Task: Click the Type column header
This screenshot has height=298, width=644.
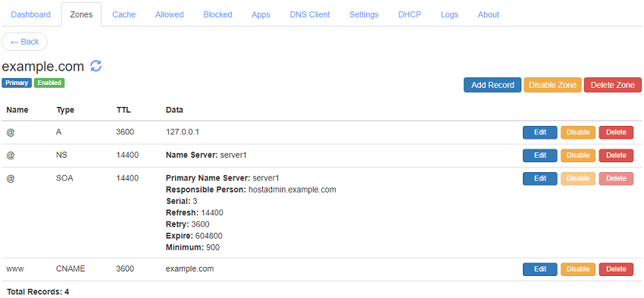Action: pos(65,110)
